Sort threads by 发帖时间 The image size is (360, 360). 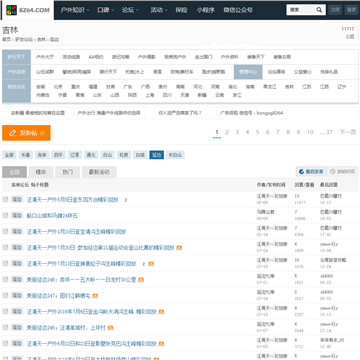coord(342,172)
